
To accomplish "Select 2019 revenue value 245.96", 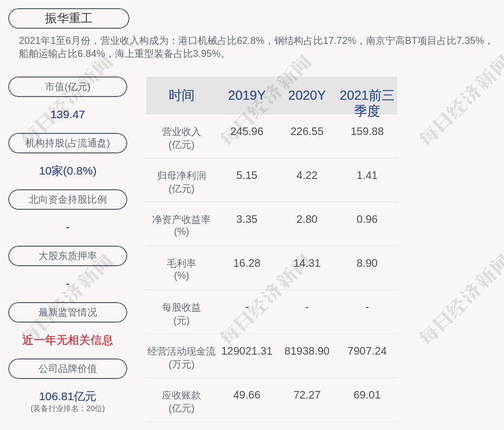I will pyautogui.click(x=247, y=132).
